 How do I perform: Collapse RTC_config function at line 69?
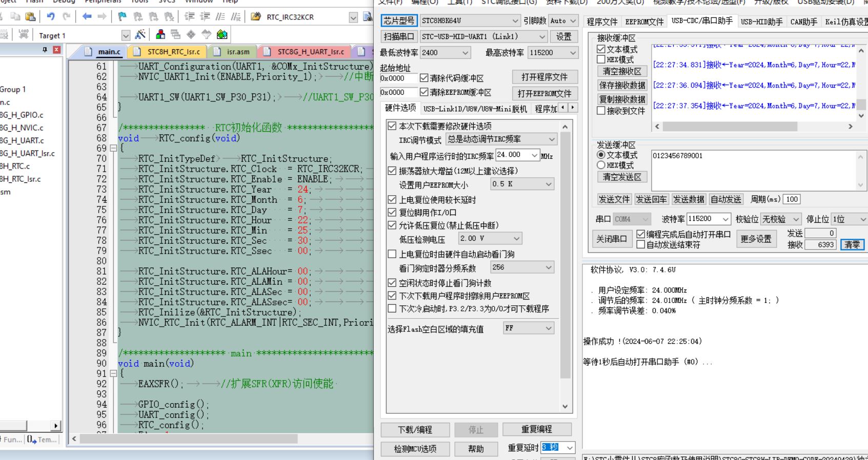click(x=113, y=148)
